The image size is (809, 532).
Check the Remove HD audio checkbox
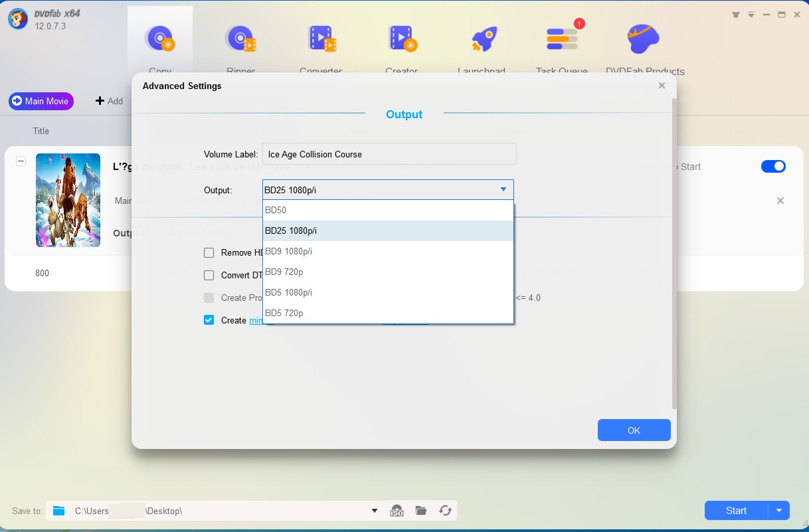point(209,252)
